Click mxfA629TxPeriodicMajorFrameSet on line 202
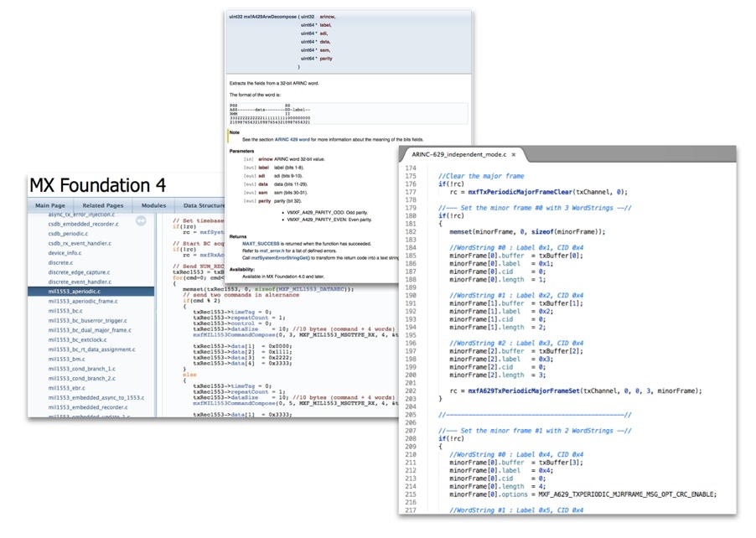 pos(524,391)
